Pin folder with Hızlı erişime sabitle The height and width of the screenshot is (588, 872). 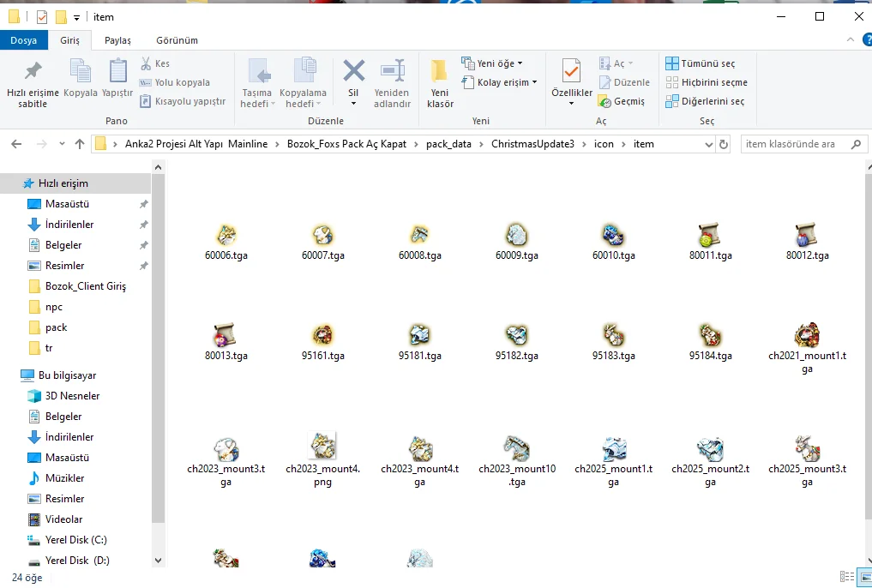[33, 83]
